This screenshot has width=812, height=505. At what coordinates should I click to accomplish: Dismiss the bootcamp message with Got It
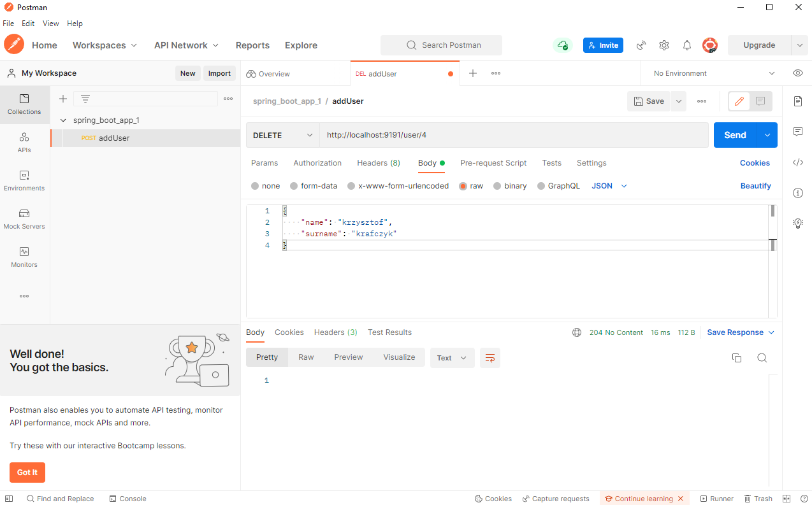tap(27, 473)
